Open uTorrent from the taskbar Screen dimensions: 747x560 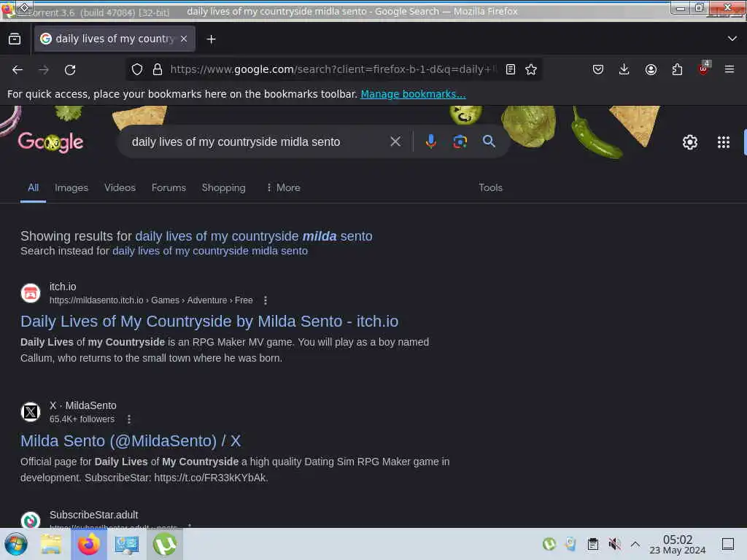(165, 544)
